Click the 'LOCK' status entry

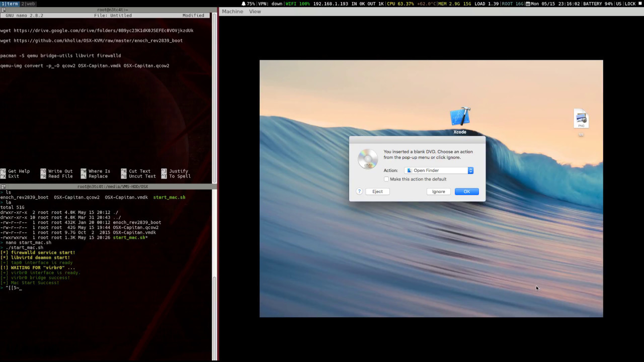(630, 4)
